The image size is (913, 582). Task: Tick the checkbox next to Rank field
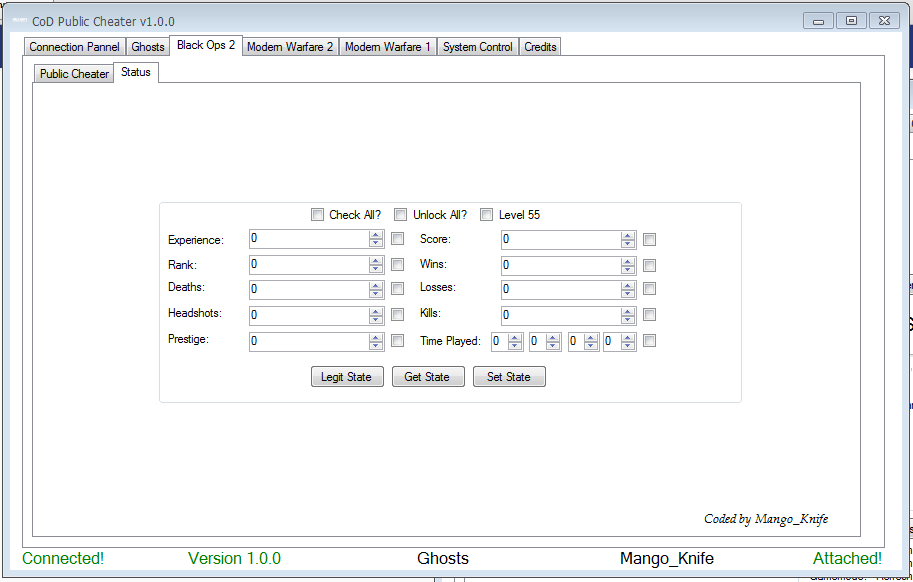pos(398,265)
